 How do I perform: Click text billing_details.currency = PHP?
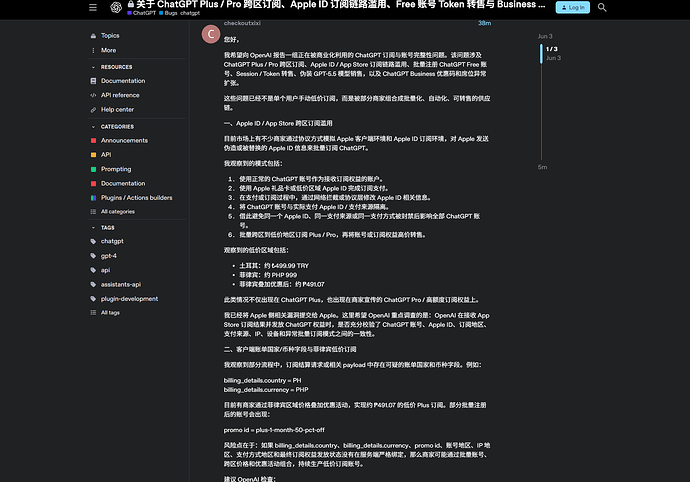click(x=266, y=390)
